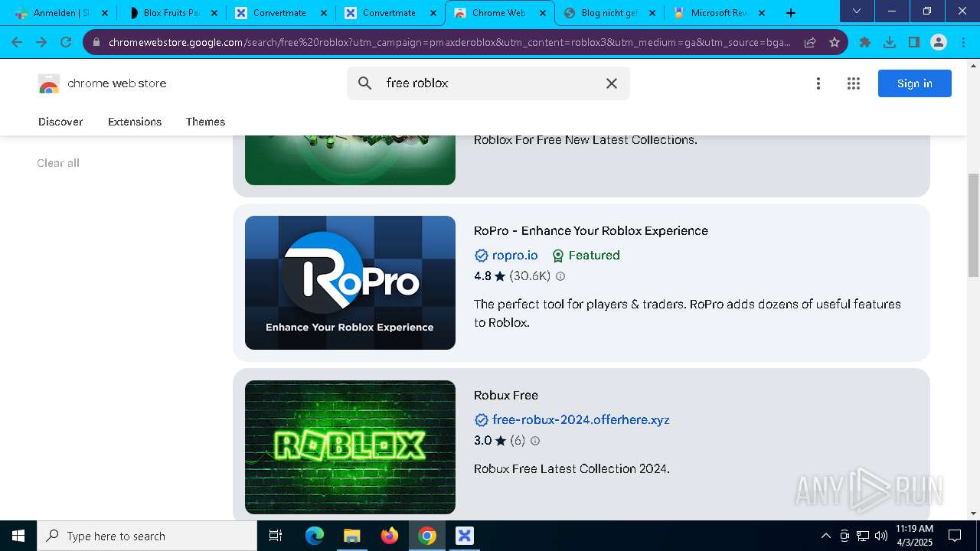Image resolution: width=980 pixels, height=551 pixels.
Task: Click the rating info icon for Robux Free
Action: 535,441
